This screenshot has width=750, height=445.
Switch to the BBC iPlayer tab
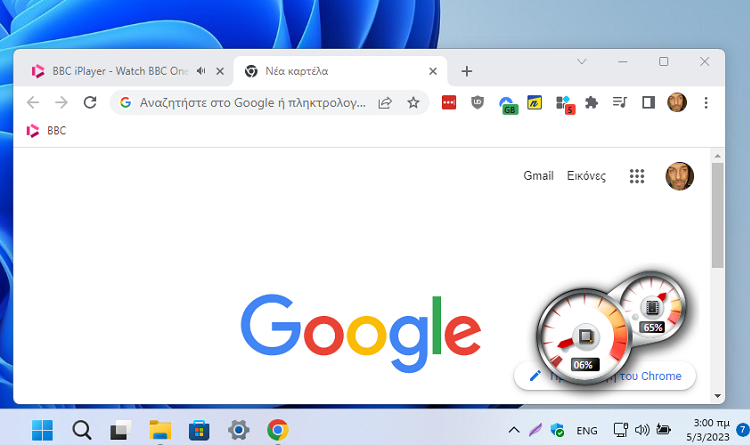121,71
